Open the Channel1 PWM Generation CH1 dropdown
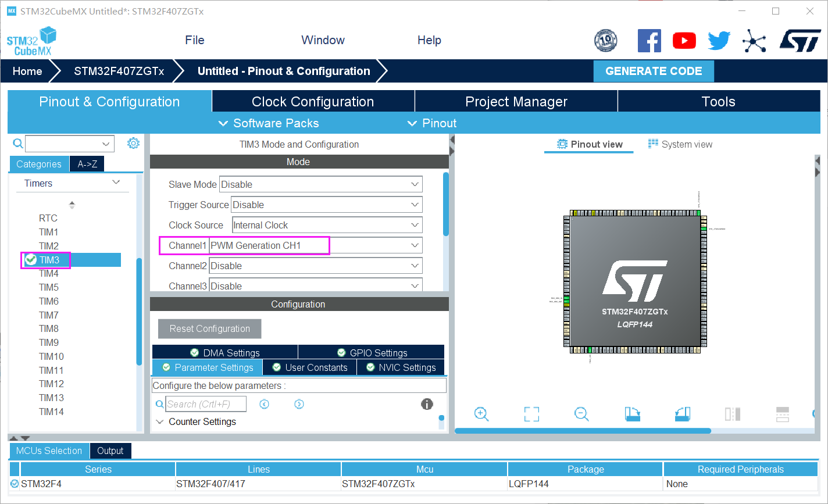This screenshot has width=828, height=504. [x=316, y=245]
